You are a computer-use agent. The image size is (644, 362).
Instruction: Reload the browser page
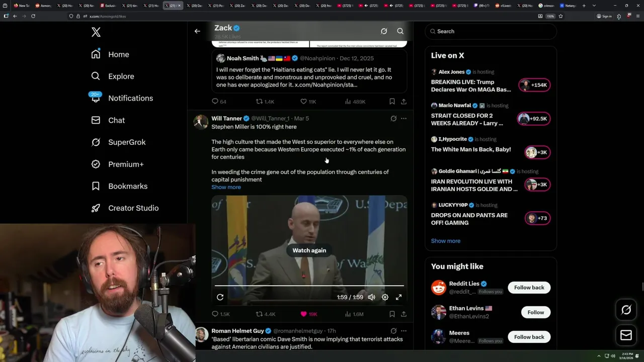pyautogui.click(x=33, y=16)
